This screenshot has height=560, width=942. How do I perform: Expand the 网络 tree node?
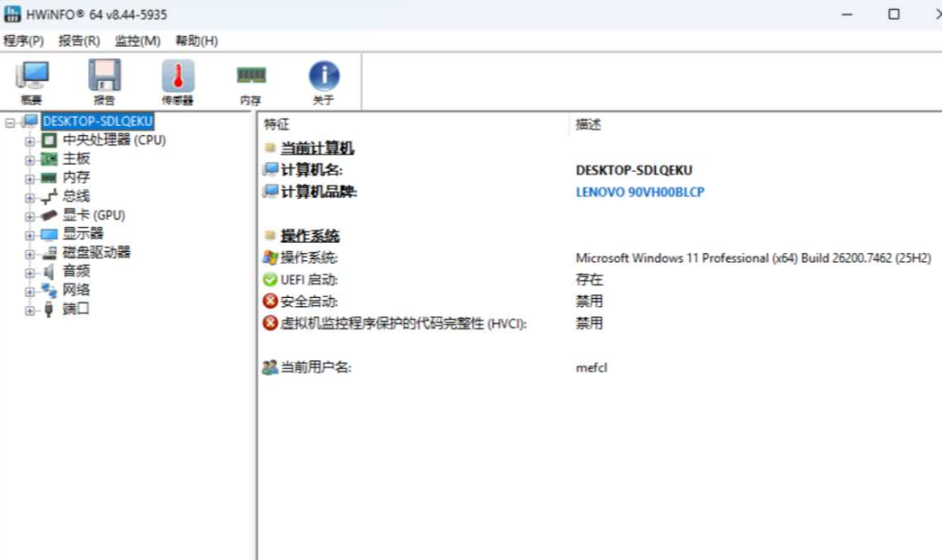[x=29, y=291]
